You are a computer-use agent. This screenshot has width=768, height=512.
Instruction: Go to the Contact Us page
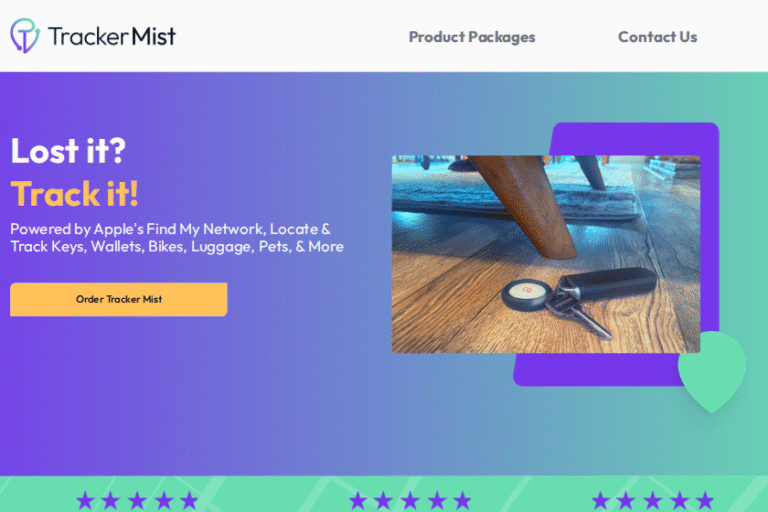point(657,37)
